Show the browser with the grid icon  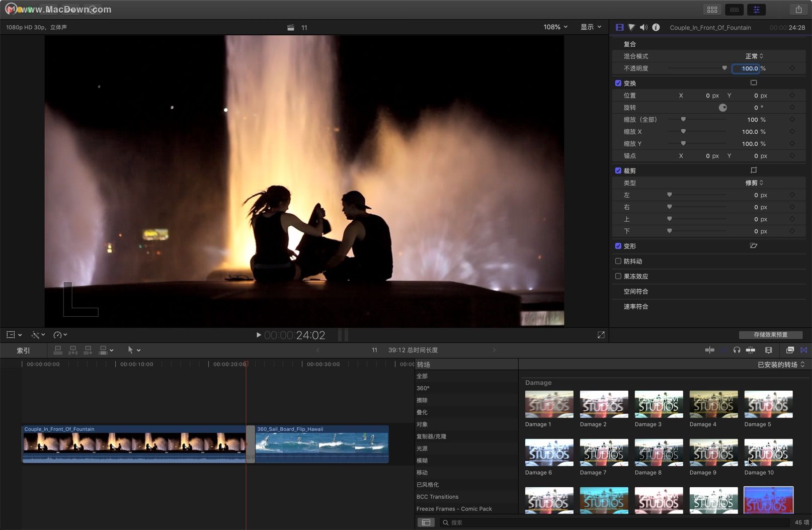(x=712, y=10)
